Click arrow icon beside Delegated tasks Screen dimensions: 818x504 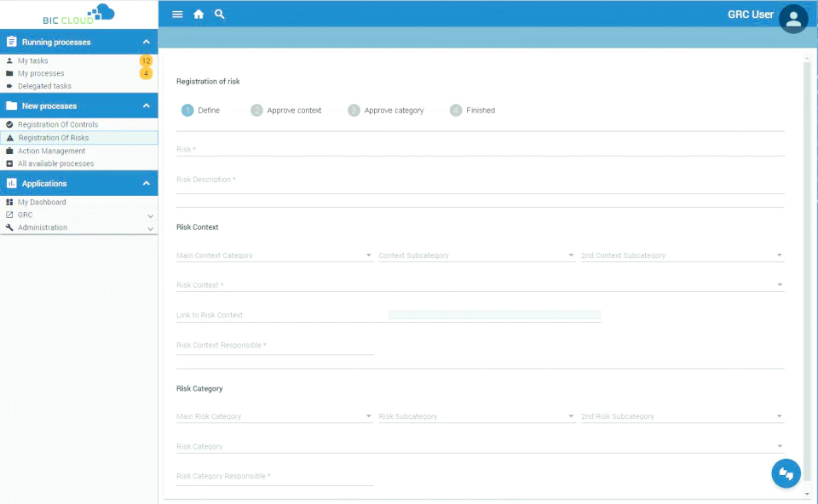pyautogui.click(x=9, y=86)
